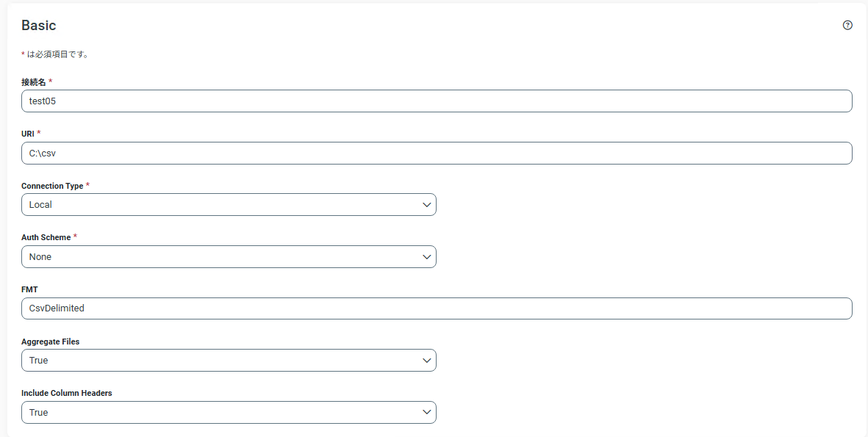Viewport: 868px width, 437px height.
Task: Click the Connection Type label text
Action: pos(52,186)
